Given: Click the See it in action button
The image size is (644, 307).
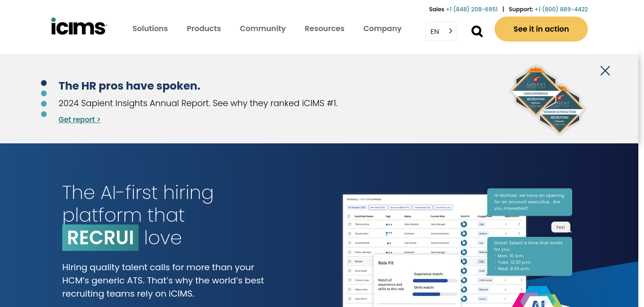Looking at the screenshot, I should pyautogui.click(x=541, y=29).
